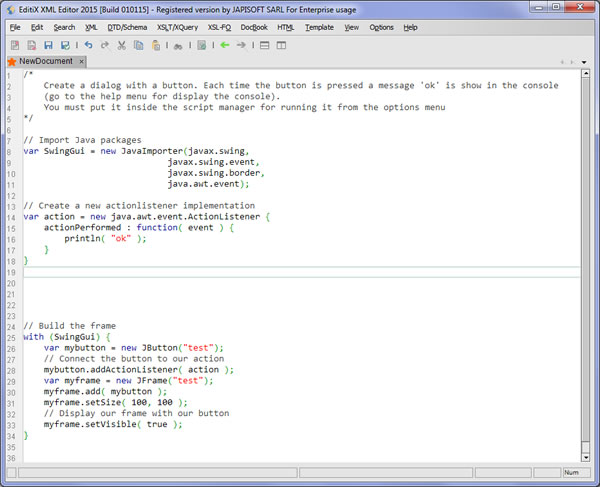Place cursor on empty highlighted line 19
The width and height of the screenshot is (600, 487).
click(302, 272)
